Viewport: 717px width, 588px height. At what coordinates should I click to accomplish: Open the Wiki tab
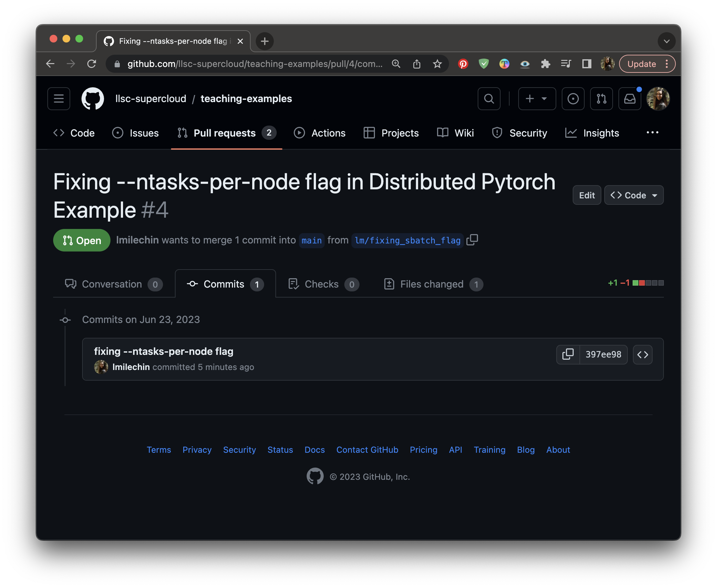coord(455,133)
